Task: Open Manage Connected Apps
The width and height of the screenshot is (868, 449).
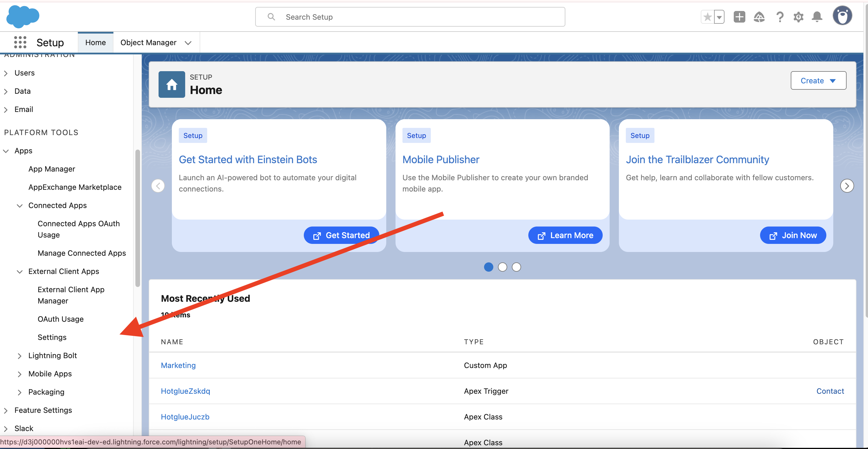Action: (x=82, y=253)
